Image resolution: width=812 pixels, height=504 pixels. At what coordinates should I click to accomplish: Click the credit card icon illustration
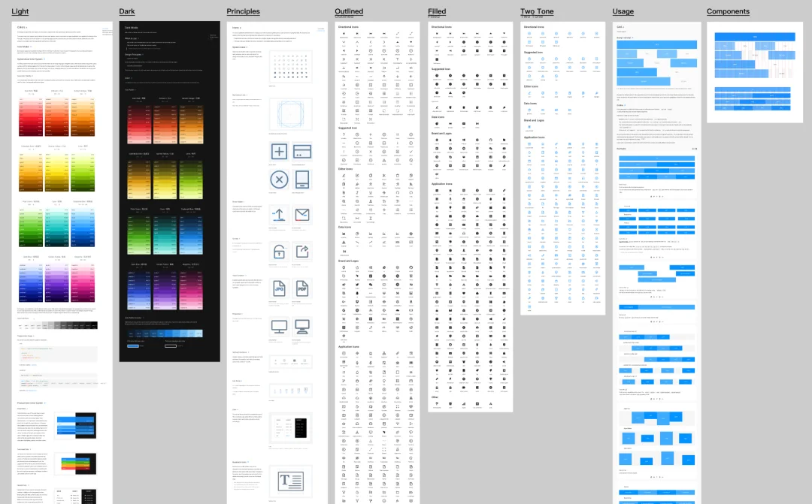pos(302,152)
